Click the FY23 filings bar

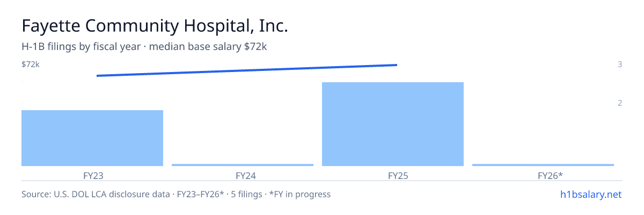(92, 138)
